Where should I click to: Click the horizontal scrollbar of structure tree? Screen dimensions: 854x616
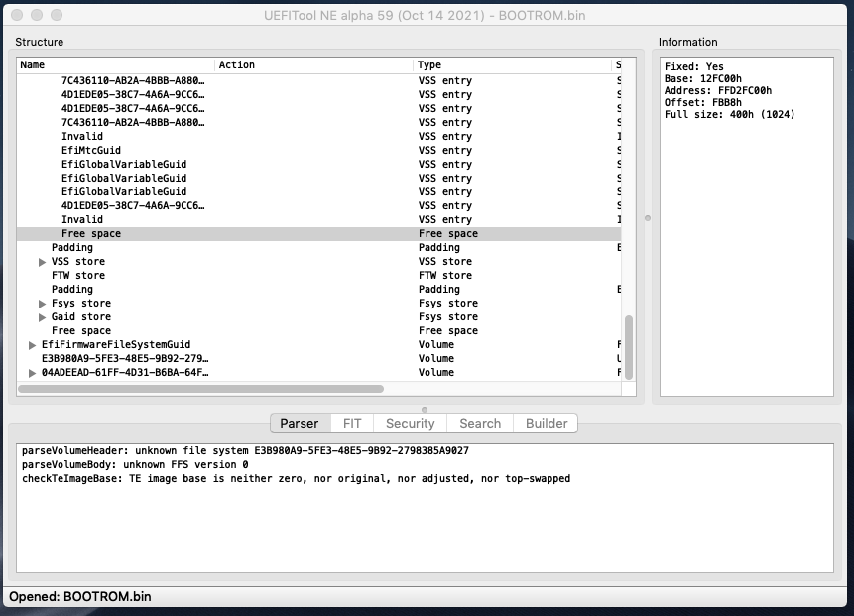point(201,389)
